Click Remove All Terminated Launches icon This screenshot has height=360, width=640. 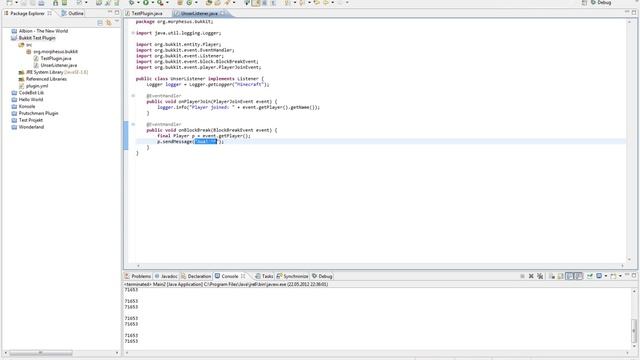540,276
